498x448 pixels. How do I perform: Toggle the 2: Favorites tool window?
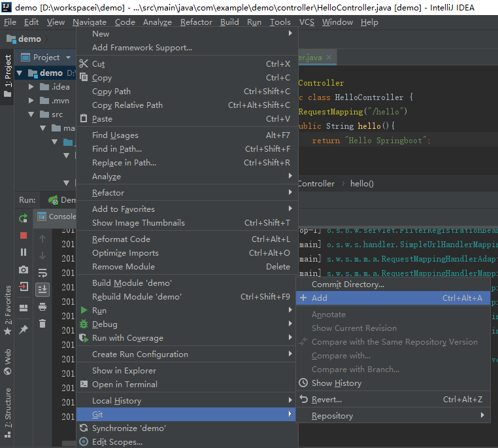[x=8, y=310]
